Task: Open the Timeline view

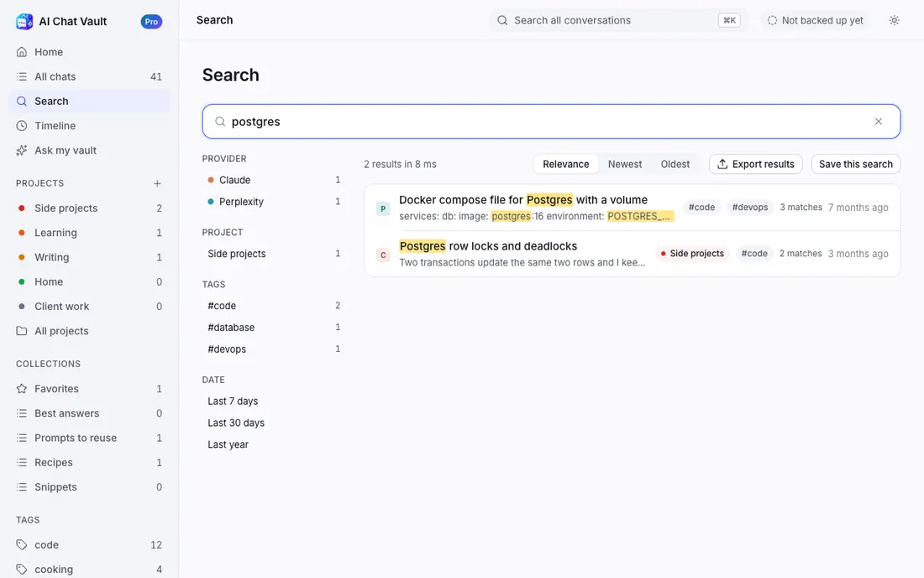Action: pyautogui.click(x=89, y=125)
